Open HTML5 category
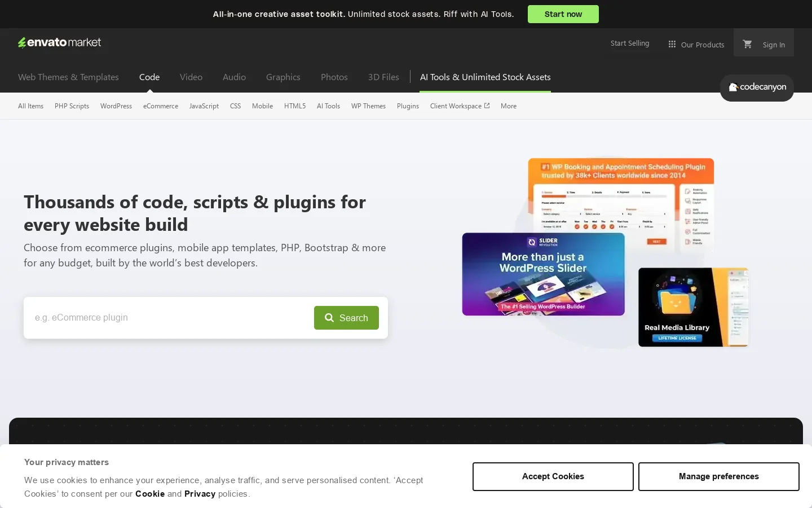Image resolution: width=812 pixels, height=508 pixels. [x=295, y=106]
